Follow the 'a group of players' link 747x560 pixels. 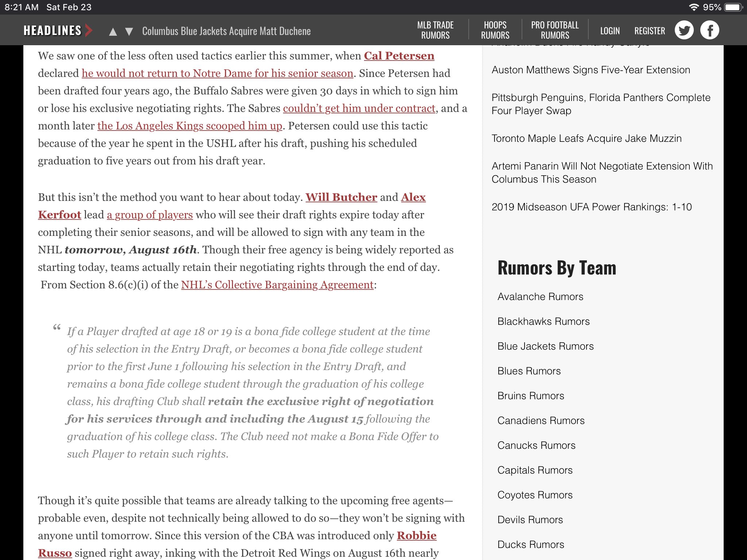(x=150, y=215)
